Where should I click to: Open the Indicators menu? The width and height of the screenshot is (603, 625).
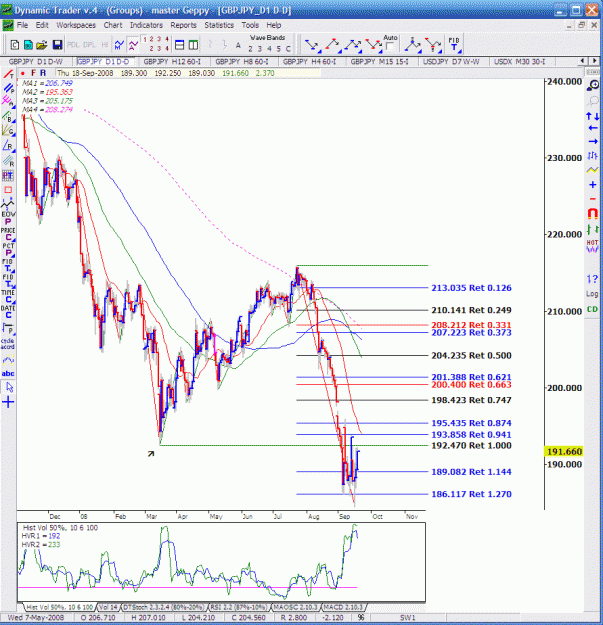click(146, 25)
